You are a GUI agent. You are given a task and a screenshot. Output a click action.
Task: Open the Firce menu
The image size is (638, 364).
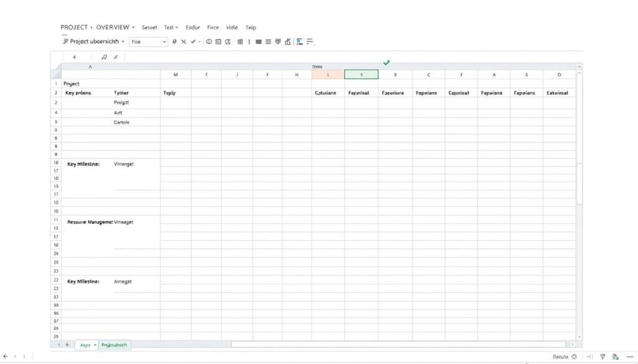coord(213,27)
